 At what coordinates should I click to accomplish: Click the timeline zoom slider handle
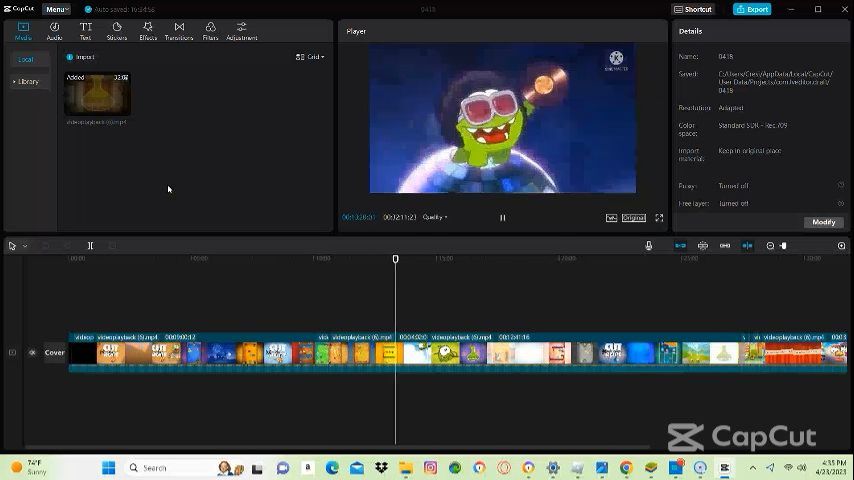(784, 246)
